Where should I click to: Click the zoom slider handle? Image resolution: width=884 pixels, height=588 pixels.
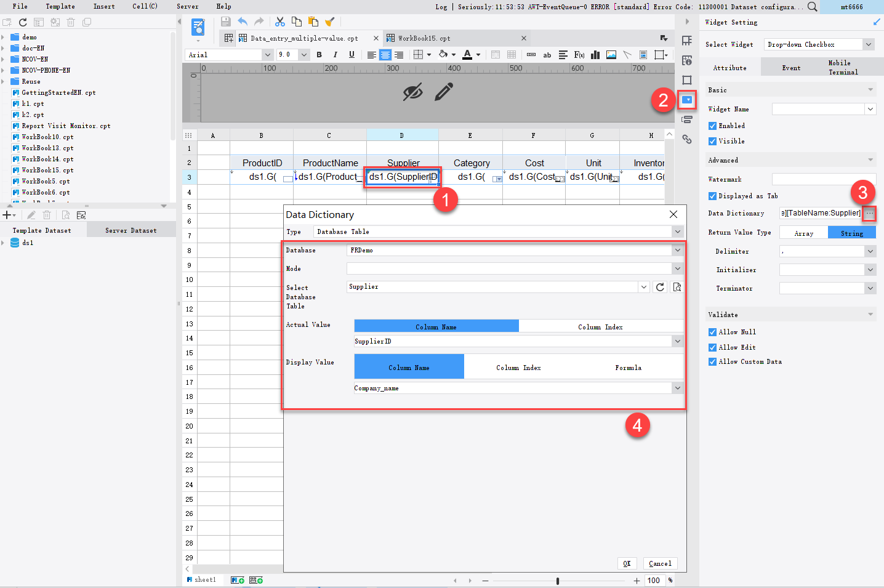coord(558,581)
